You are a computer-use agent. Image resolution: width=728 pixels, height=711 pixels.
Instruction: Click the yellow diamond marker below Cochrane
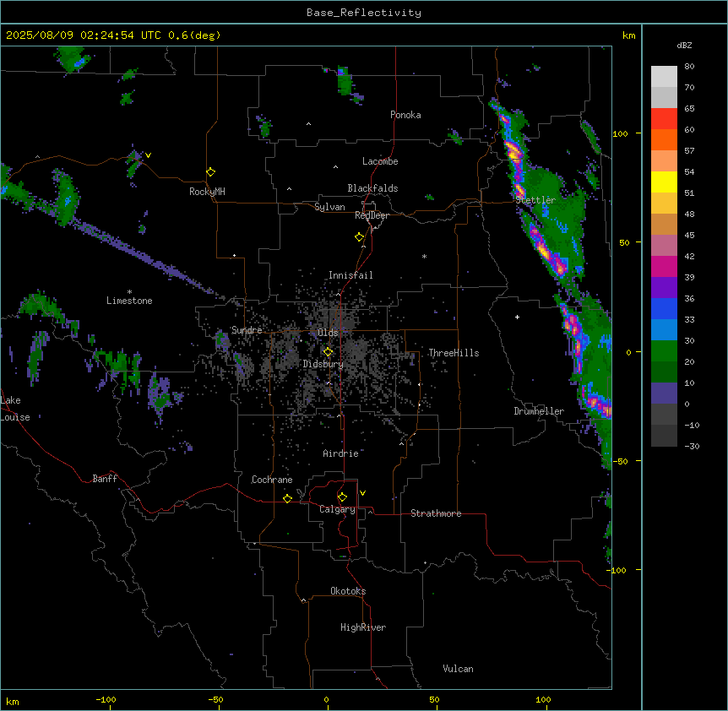click(x=287, y=498)
